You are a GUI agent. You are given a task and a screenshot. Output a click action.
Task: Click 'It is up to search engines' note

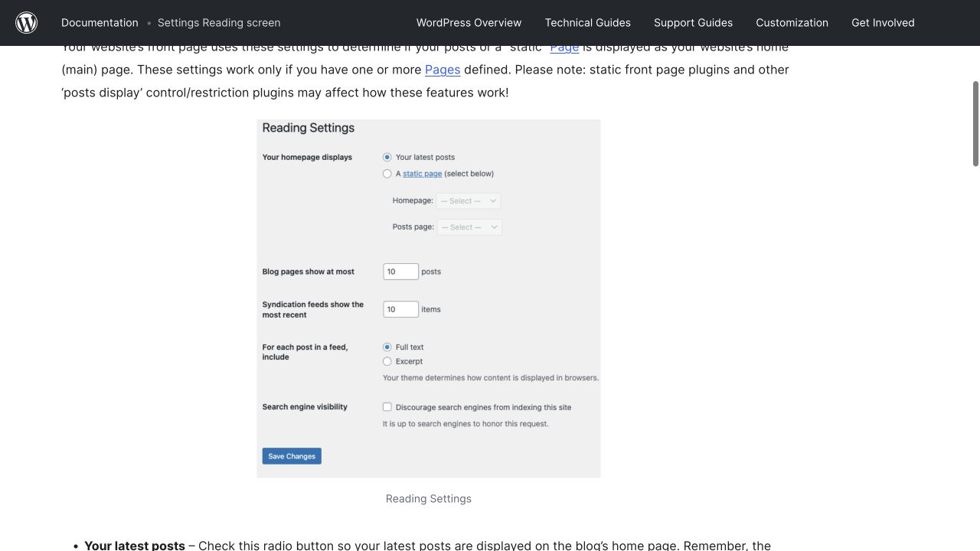pyautogui.click(x=465, y=424)
